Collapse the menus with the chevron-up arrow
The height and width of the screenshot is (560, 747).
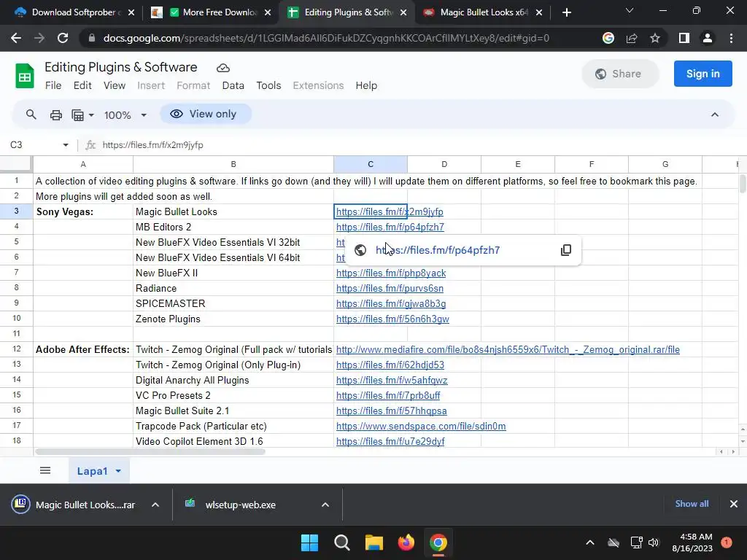715,114
